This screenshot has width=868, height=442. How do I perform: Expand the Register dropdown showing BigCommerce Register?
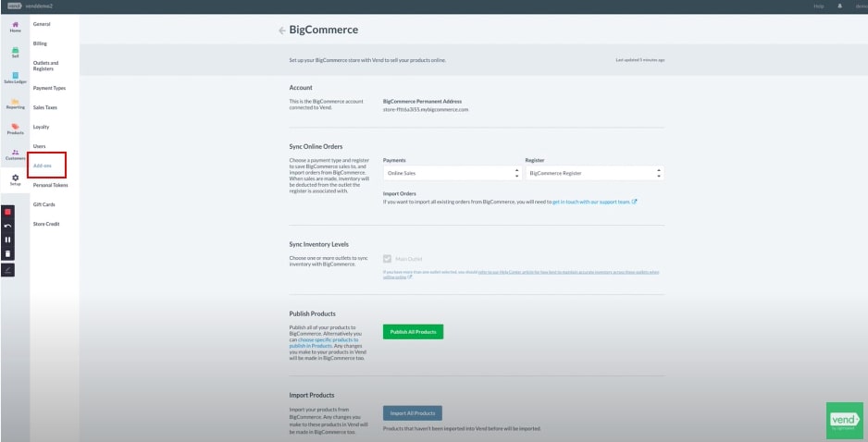(x=594, y=173)
